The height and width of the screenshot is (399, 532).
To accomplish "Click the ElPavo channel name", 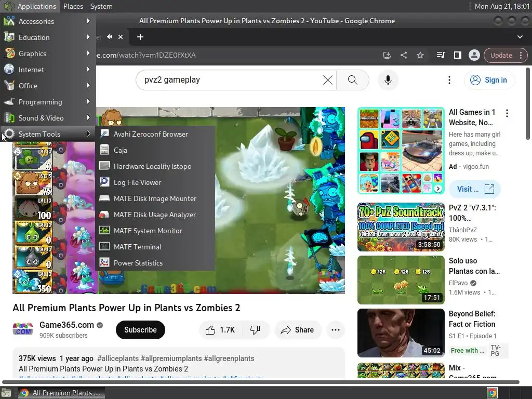I will tap(458, 283).
